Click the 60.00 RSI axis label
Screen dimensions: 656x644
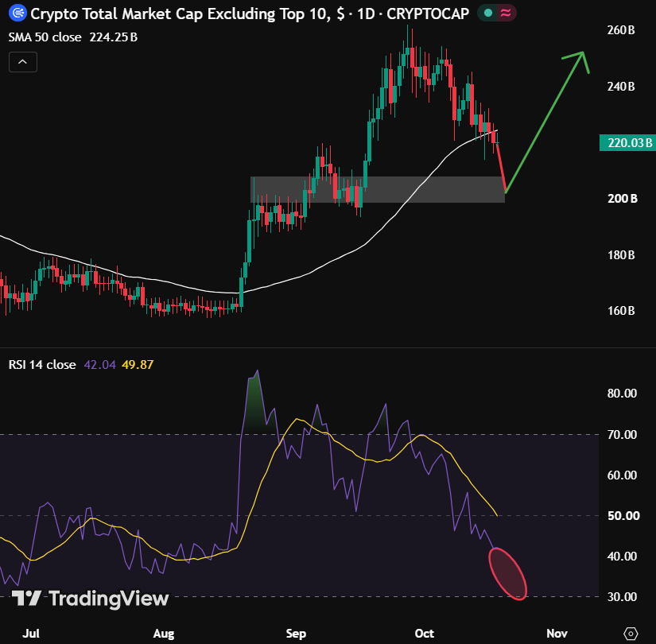(x=622, y=475)
